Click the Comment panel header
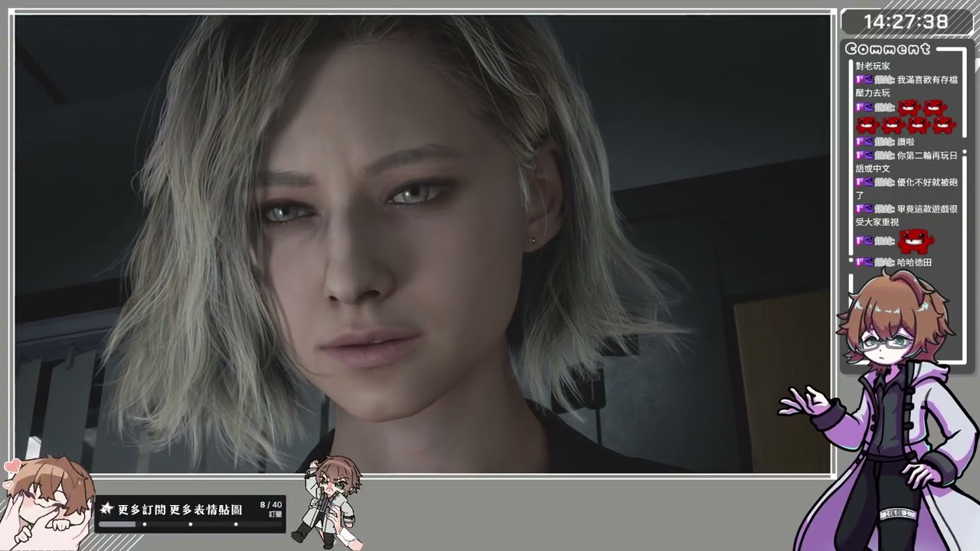The image size is (980, 551). click(x=888, y=49)
